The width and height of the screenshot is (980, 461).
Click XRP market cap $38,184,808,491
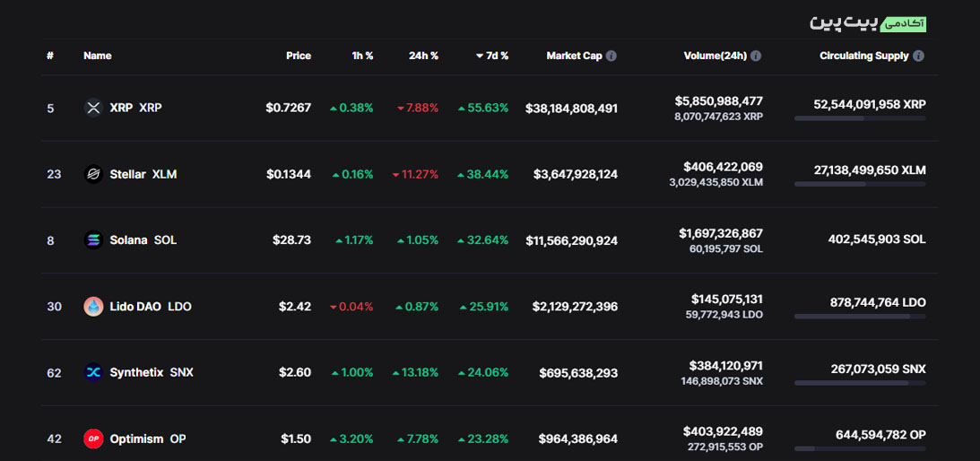point(571,109)
